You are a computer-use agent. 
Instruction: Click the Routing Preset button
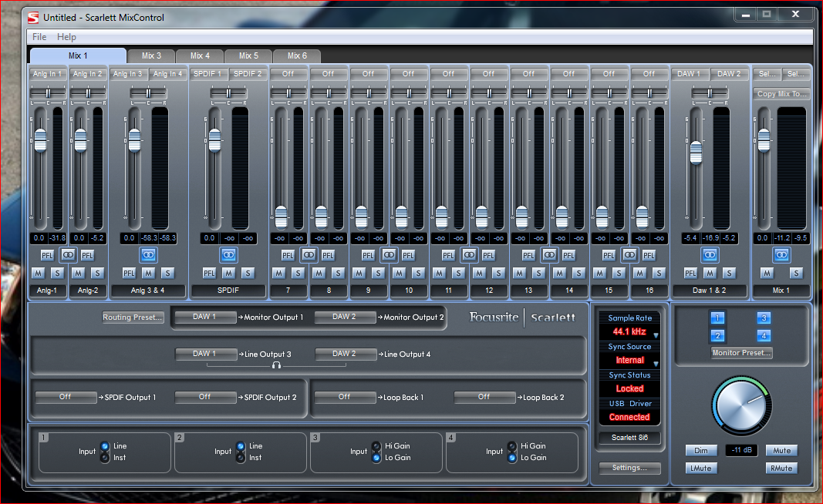pyautogui.click(x=133, y=318)
